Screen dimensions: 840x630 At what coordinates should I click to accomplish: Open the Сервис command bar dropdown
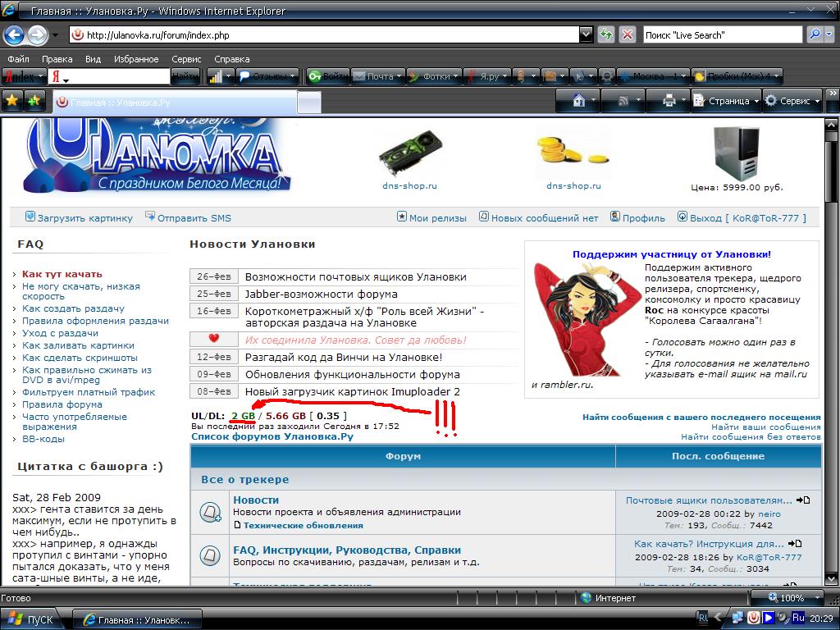(792, 101)
